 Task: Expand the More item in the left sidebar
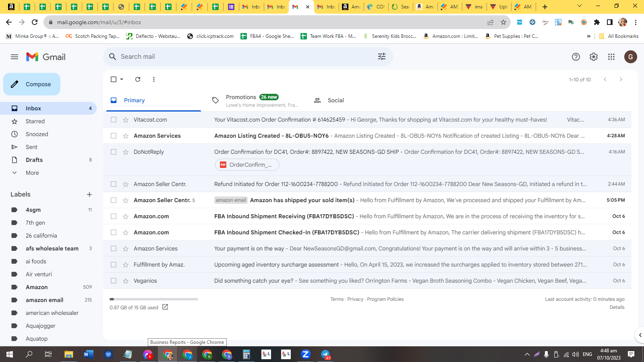click(32, 173)
